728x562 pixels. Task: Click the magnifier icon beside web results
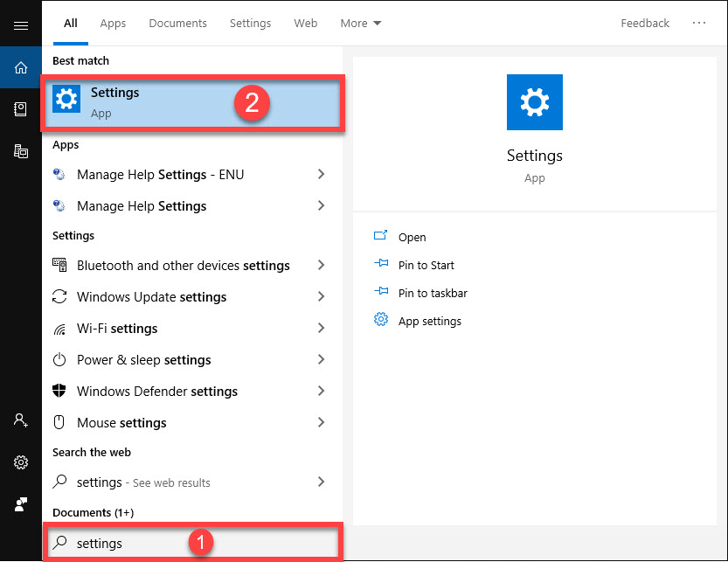point(60,482)
